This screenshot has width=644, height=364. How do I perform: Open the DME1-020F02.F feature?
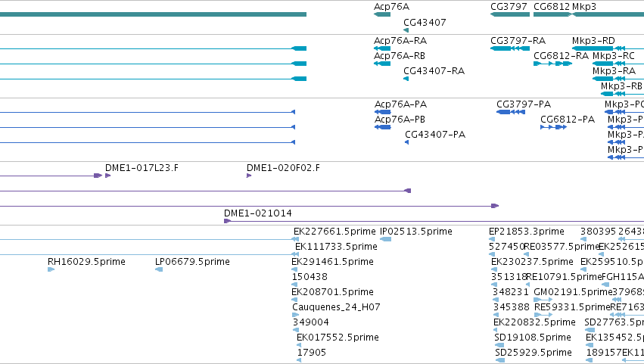[283, 168]
